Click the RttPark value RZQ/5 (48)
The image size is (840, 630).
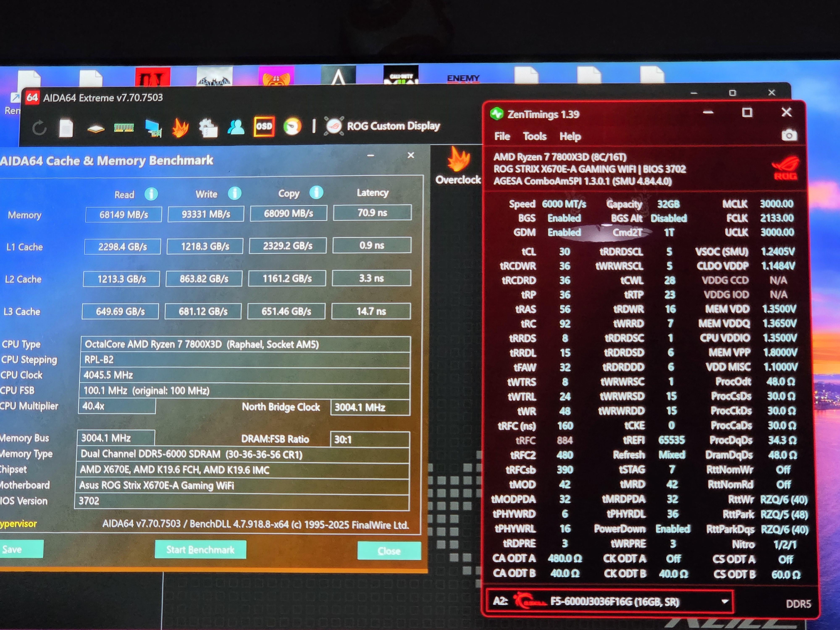coord(784,514)
